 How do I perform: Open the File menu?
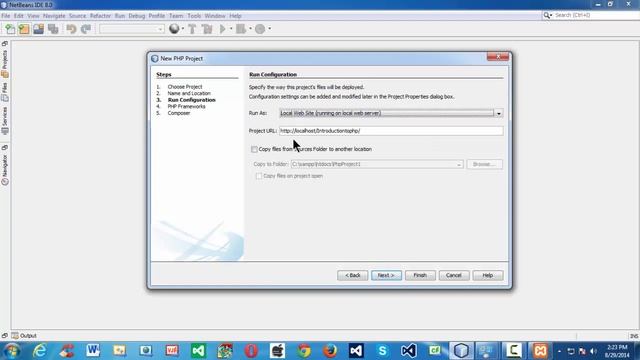(x=6, y=16)
